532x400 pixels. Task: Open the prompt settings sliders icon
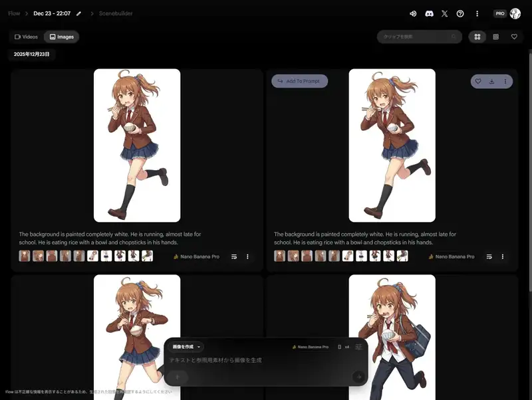point(359,347)
